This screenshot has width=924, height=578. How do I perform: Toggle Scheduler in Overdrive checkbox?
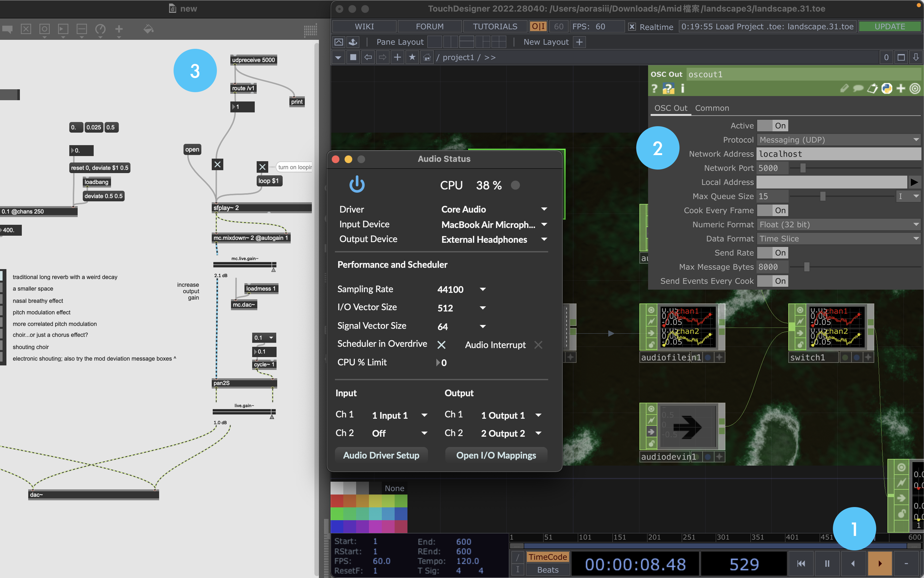[x=441, y=345]
